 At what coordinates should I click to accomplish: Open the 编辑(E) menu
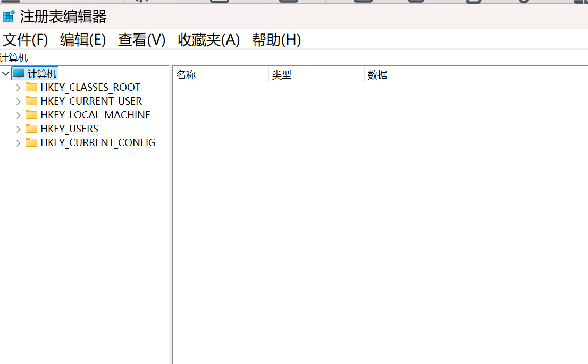tap(83, 40)
